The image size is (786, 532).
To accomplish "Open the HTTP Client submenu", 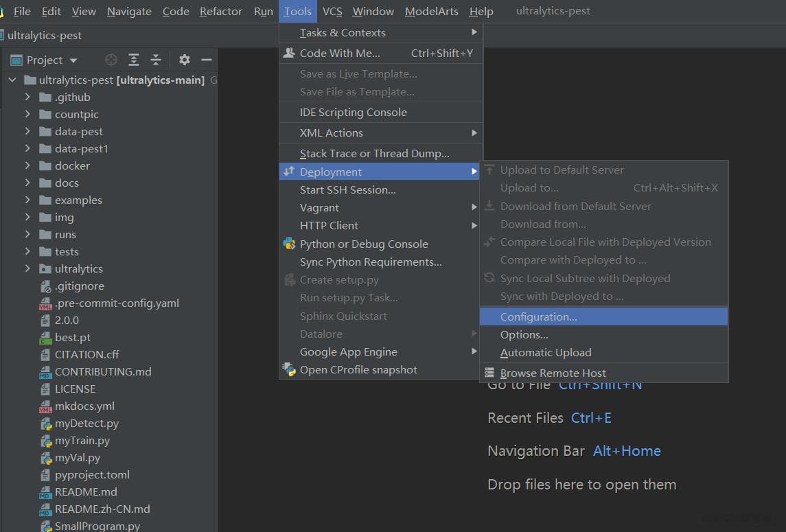I will [380, 226].
